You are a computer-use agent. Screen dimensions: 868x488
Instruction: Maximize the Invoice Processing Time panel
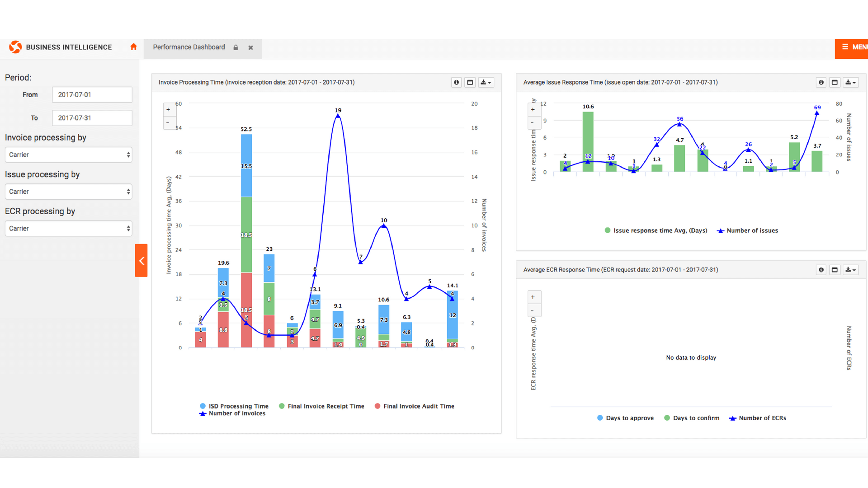tap(470, 82)
